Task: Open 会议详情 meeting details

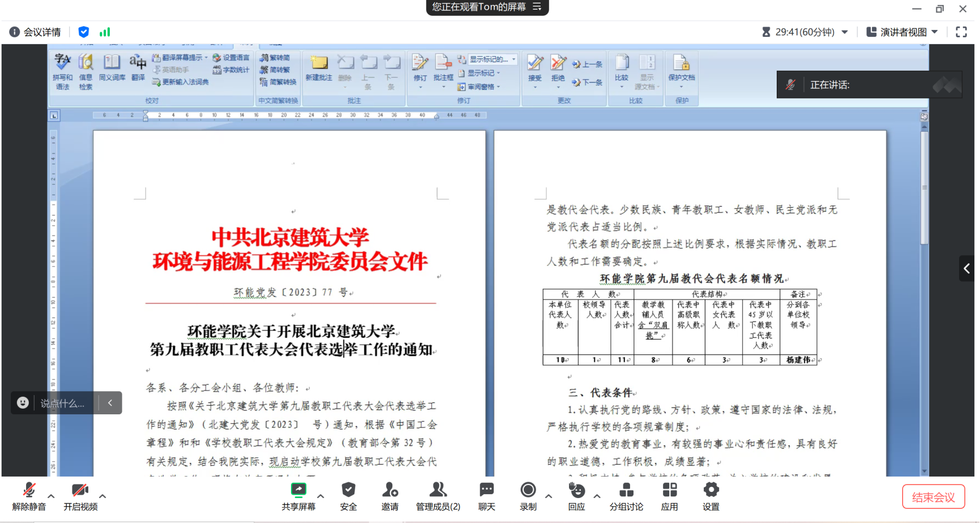Action: (35, 32)
